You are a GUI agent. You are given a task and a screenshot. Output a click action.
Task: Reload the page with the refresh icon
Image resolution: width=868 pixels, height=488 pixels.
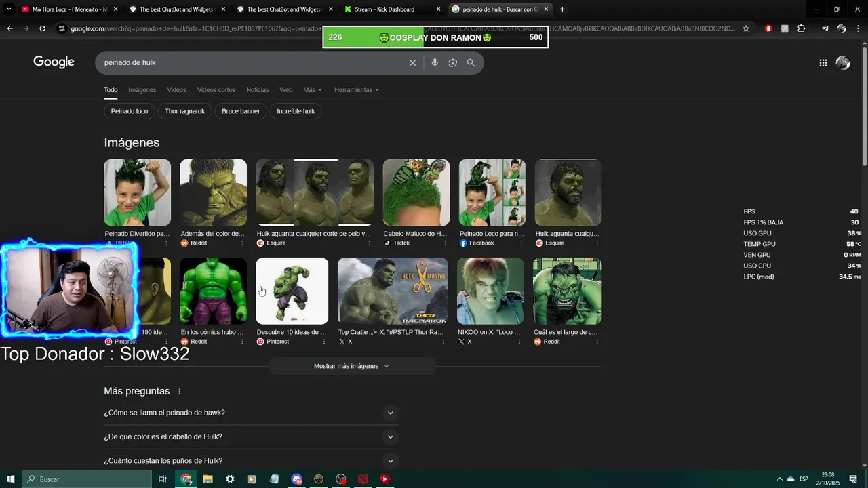pos(42,28)
